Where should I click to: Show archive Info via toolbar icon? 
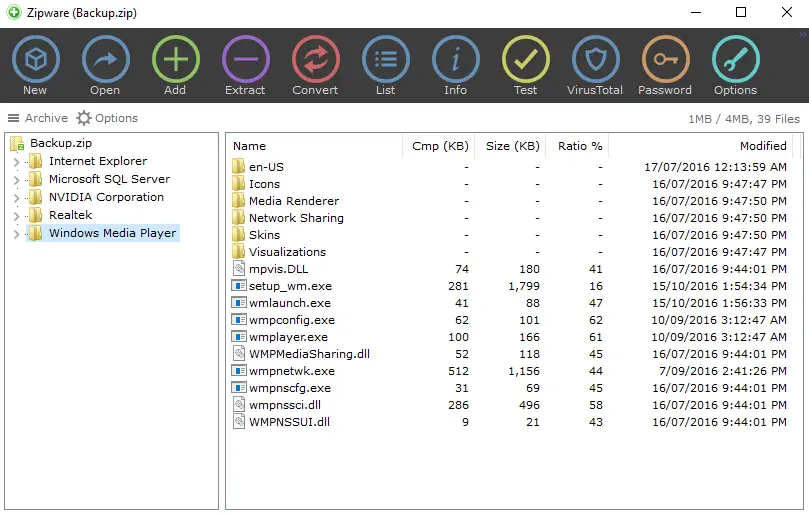(455, 60)
